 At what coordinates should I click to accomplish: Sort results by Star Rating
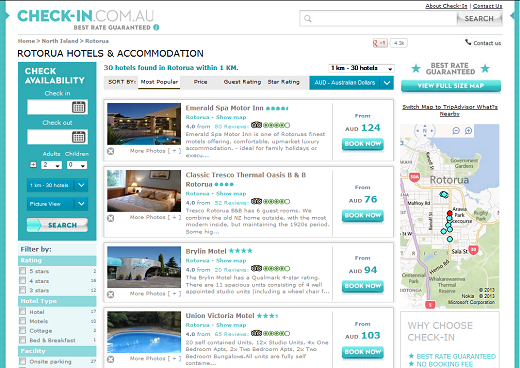coord(284,82)
